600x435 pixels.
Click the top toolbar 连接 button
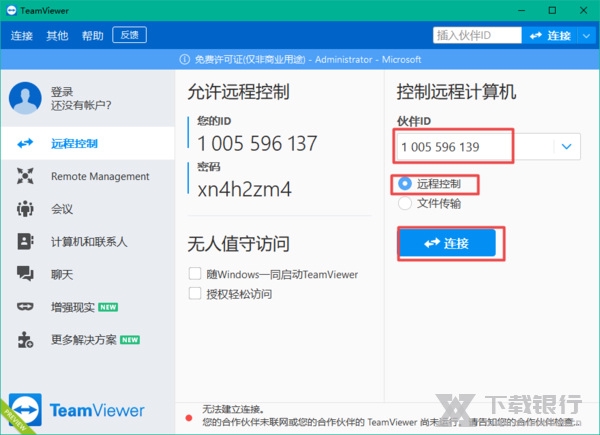[550, 36]
